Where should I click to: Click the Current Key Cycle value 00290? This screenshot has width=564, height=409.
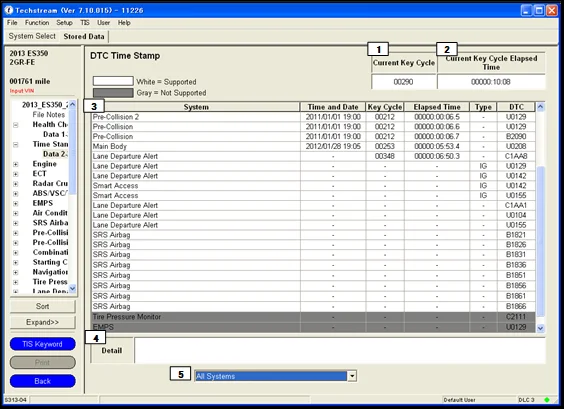pos(404,82)
